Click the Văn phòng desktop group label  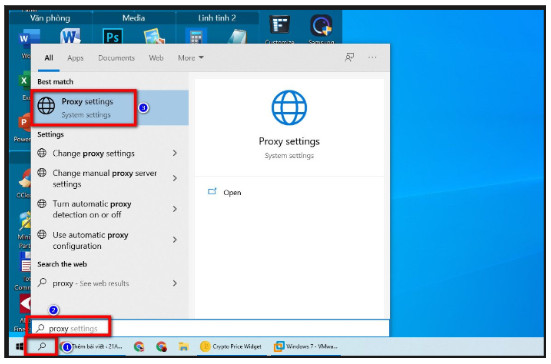pos(50,18)
